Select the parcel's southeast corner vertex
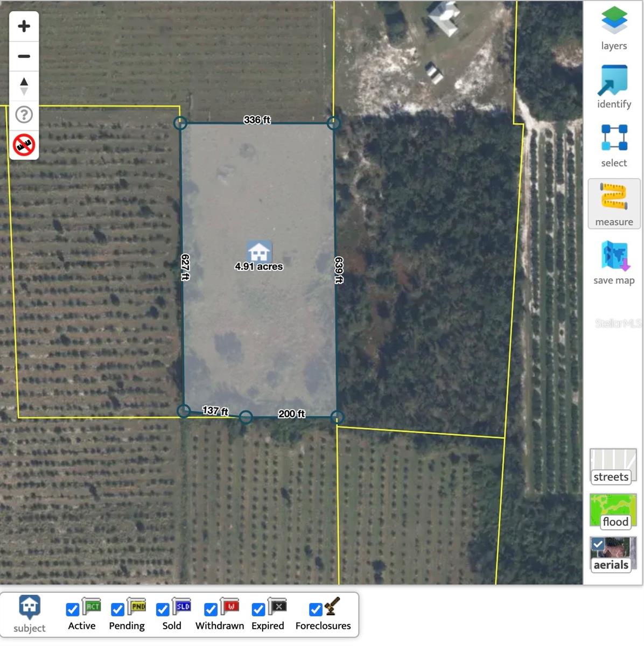This screenshot has width=644, height=646. 337,417
